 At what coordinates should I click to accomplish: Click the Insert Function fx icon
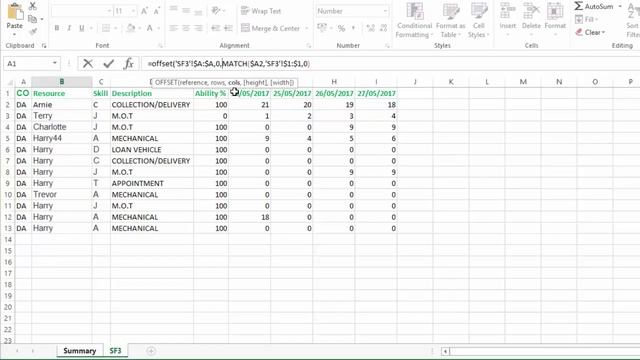pos(129,63)
